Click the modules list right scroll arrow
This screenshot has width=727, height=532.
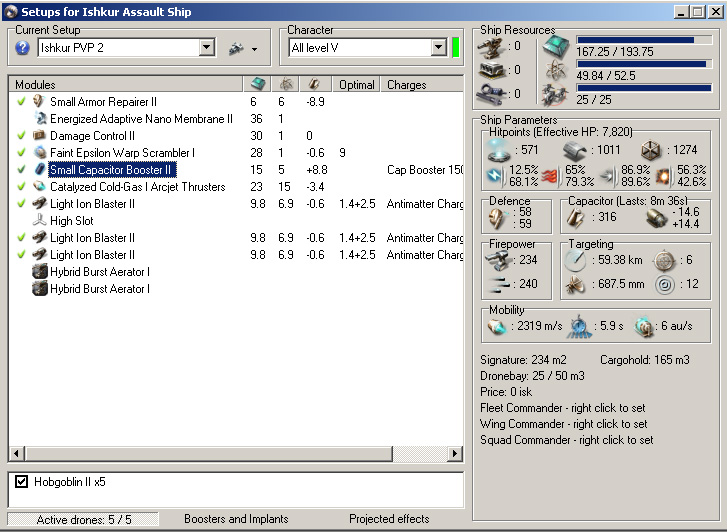tap(455, 453)
